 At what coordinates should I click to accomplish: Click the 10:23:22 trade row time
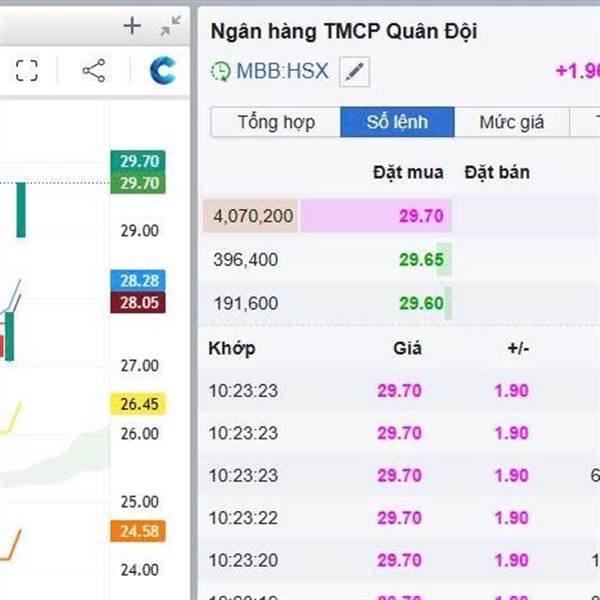pos(243,518)
